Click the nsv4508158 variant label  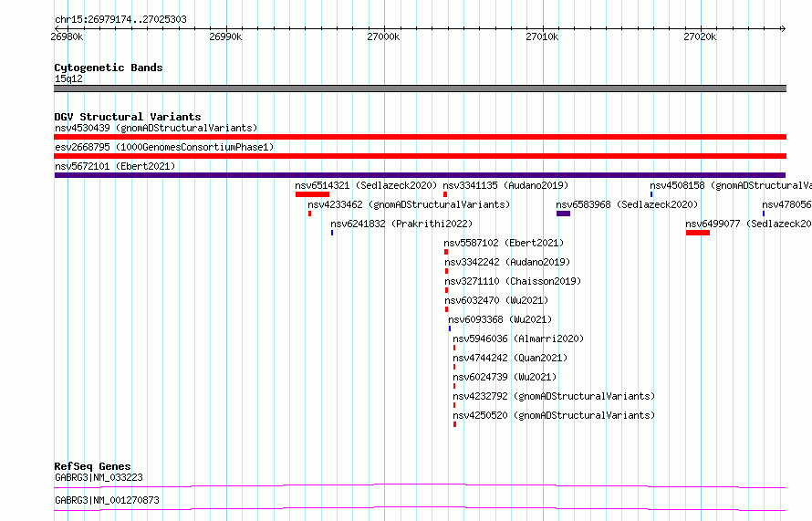point(731,185)
